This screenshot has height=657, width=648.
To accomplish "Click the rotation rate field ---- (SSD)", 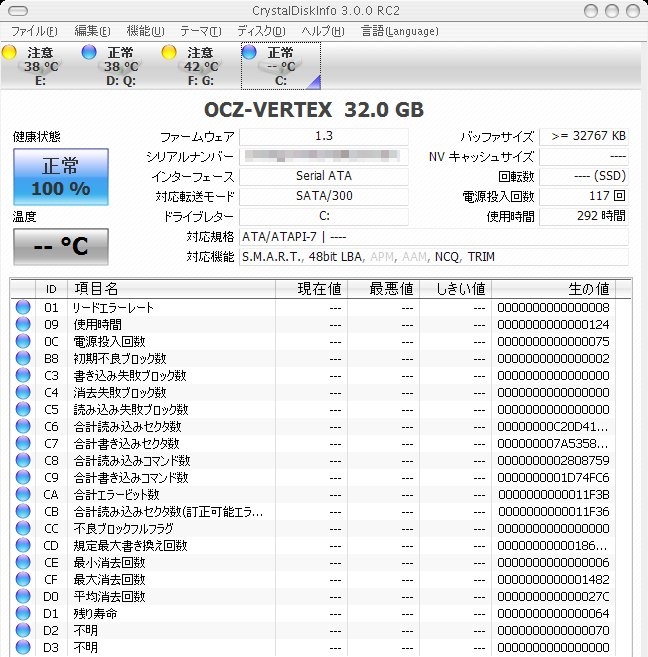I will click(584, 176).
